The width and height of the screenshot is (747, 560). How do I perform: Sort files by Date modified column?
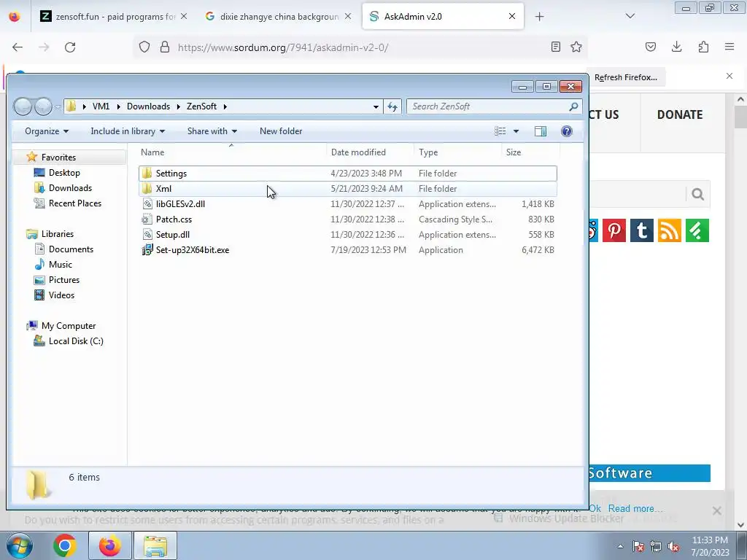click(370, 152)
